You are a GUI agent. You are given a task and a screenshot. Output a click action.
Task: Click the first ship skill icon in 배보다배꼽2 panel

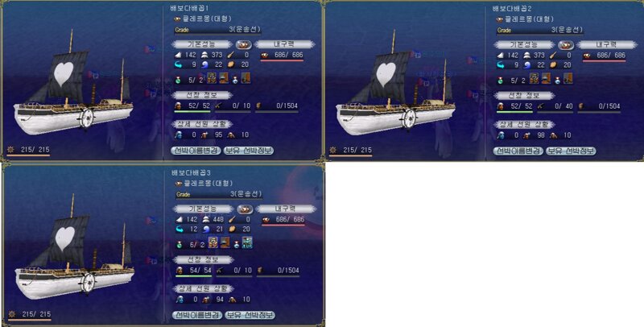(x=534, y=78)
